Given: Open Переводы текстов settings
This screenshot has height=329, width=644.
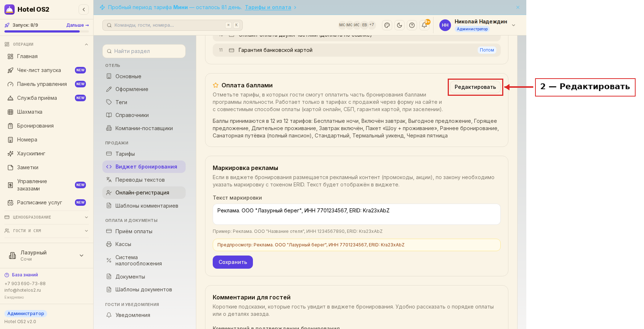Looking at the screenshot, I should click(x=144, y=180).
